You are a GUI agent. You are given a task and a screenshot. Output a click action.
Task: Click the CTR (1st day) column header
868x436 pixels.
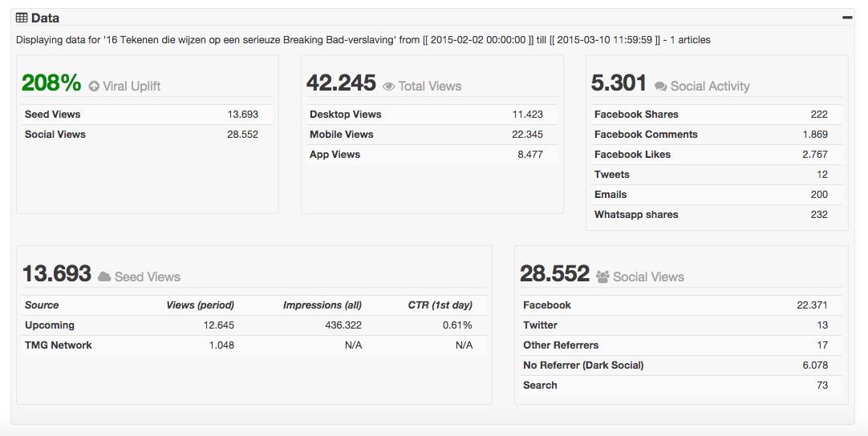pyautogui.click(x=440, y=305)
